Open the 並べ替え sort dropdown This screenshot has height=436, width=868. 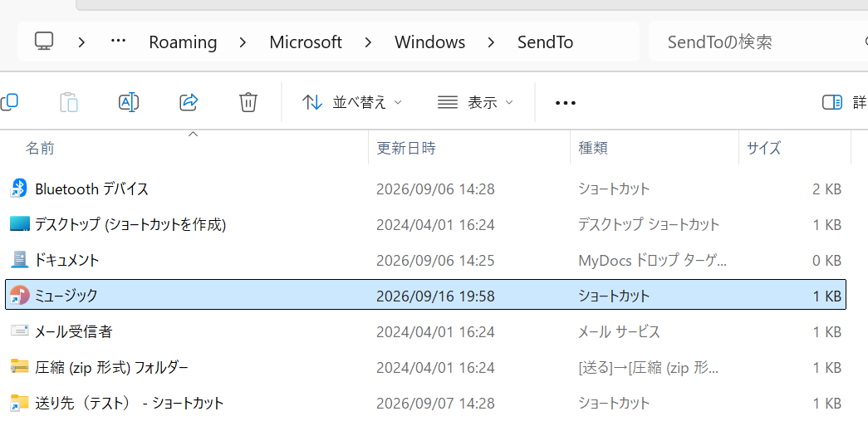point(352,102)
